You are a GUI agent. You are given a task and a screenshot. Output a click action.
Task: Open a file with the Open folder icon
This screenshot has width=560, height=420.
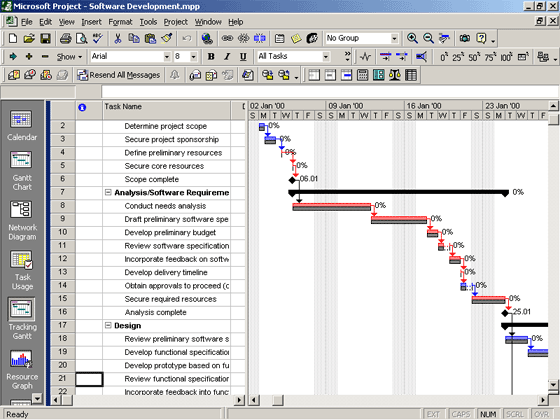(29, 38)
